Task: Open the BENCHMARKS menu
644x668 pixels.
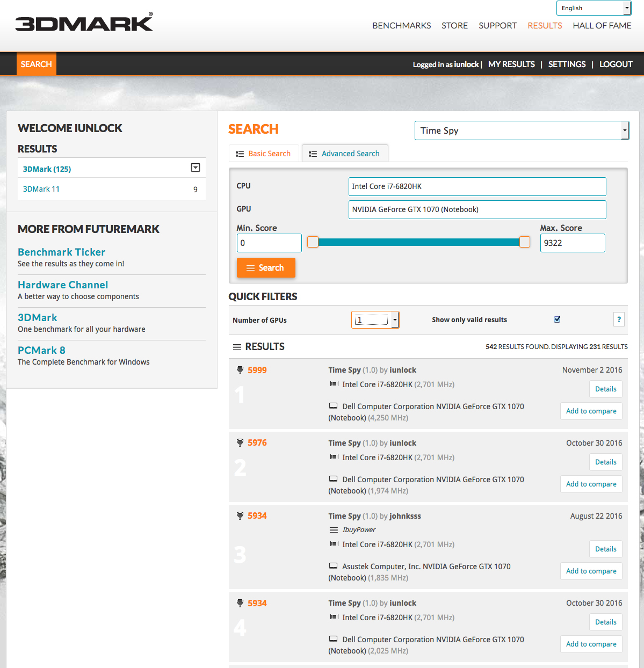Action: coord(402,26)
